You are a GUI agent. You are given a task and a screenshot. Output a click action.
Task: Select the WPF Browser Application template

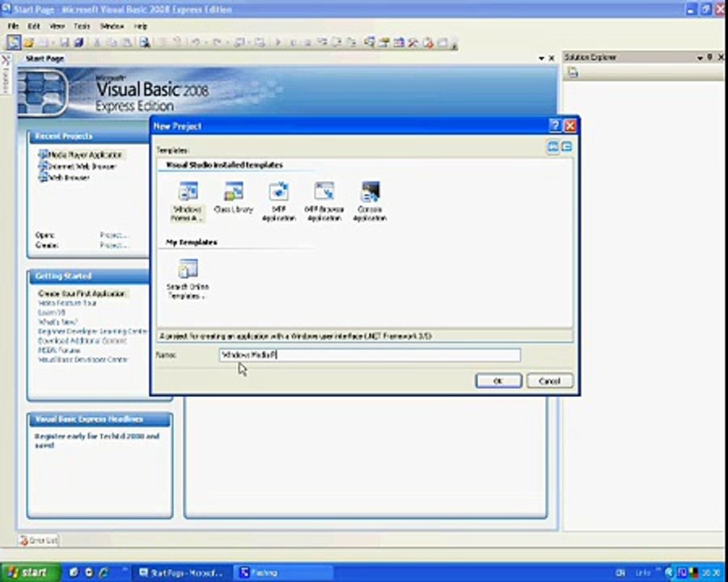pos(324,201)
